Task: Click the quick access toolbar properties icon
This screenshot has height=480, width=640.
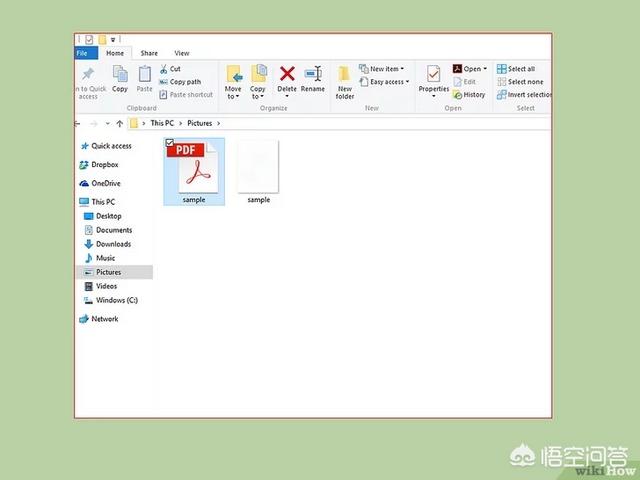Action: point(89,40)
